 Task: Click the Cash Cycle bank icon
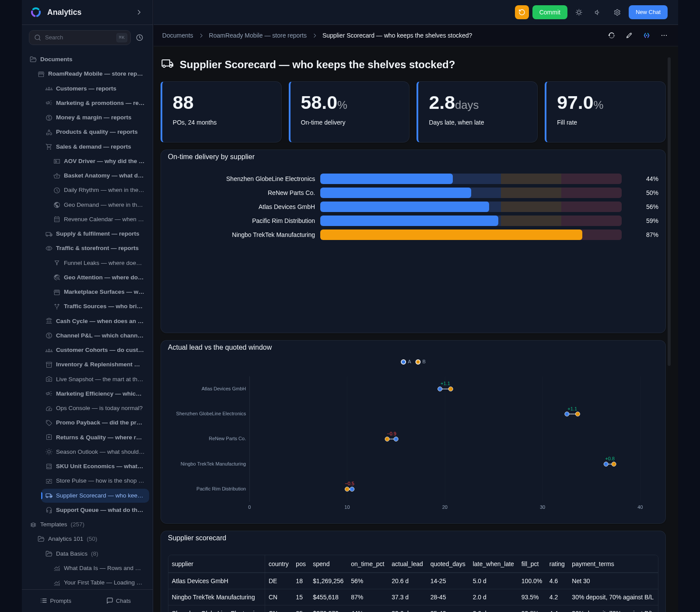[x=49, y=321]
